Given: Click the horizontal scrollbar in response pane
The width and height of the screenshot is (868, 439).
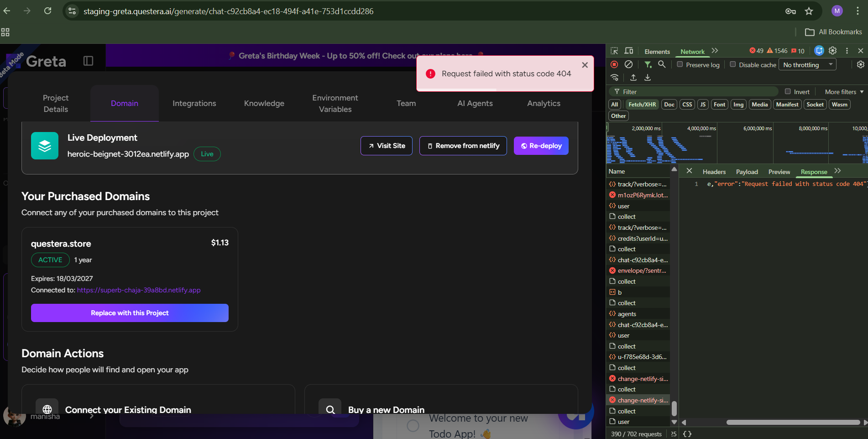Looking at the screenshot, I should tap(793, 422).
